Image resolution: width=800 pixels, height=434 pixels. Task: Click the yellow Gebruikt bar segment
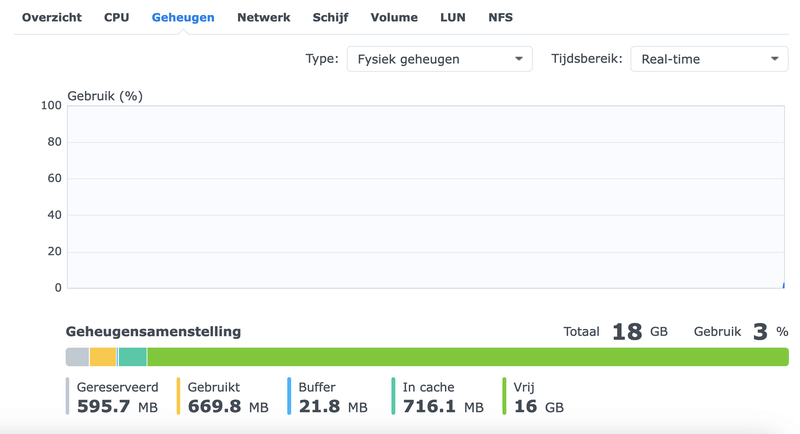click(x=103, y=357)
